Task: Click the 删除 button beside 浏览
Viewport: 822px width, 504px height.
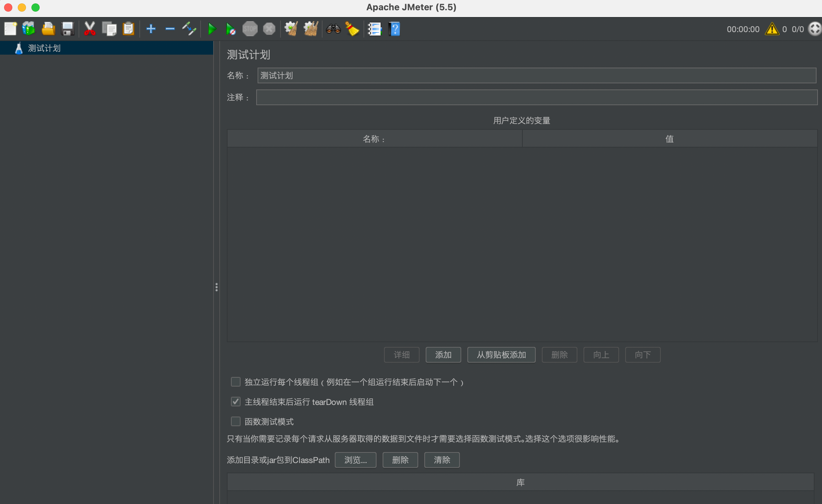Action: click(400, 460)
